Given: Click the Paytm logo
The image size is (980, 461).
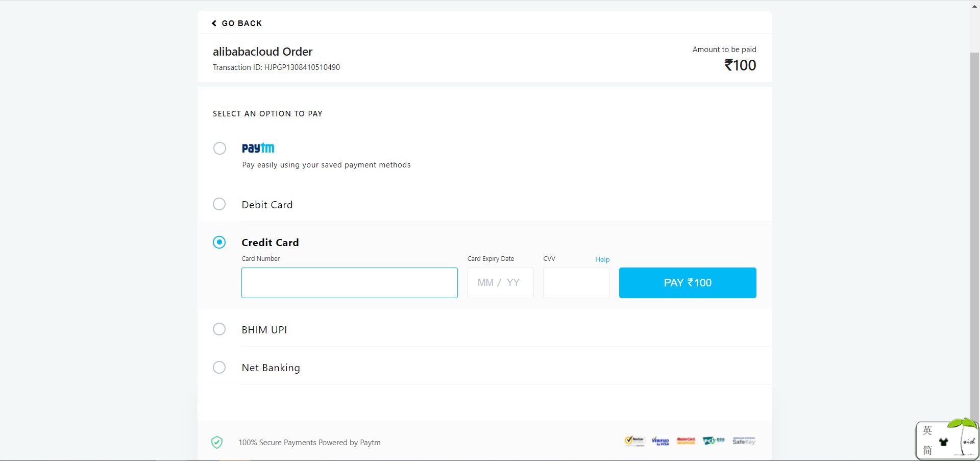Looking at the screenshot, I should pos(258,148).
